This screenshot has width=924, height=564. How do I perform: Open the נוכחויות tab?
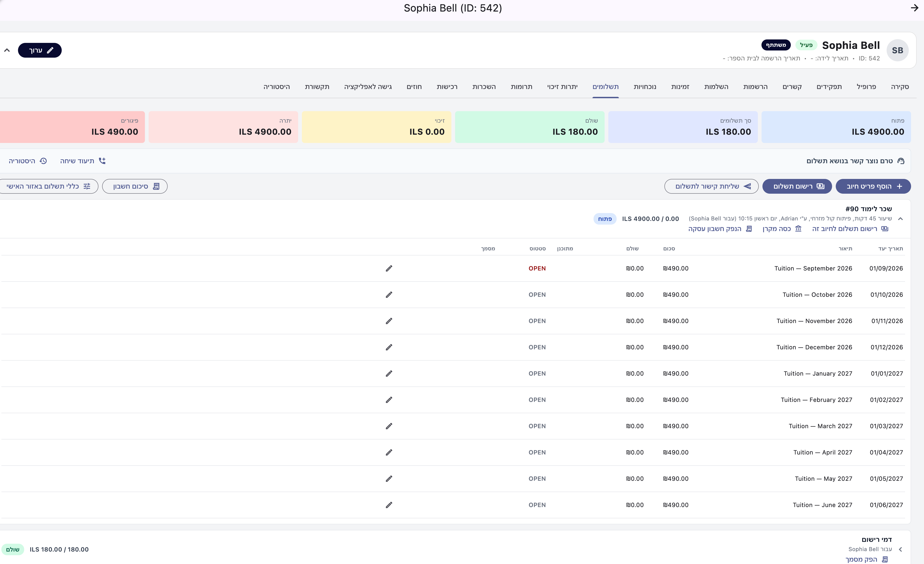click(645, 87)
